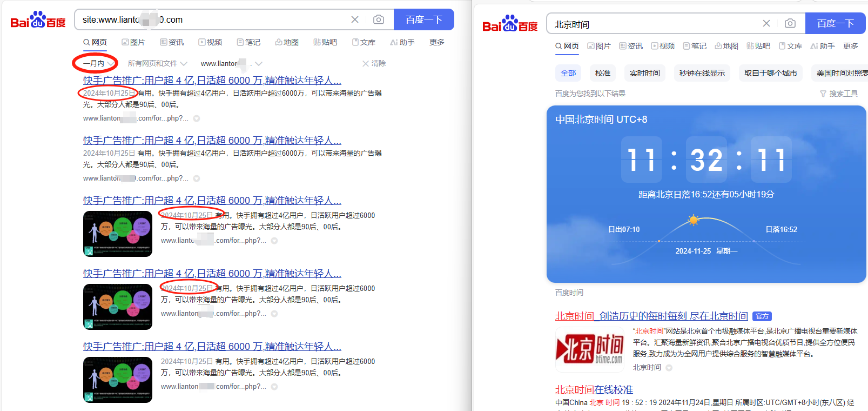Open third result 快手广告推广 link
This screenshot has height=411, width=868.
coord(212,200)
